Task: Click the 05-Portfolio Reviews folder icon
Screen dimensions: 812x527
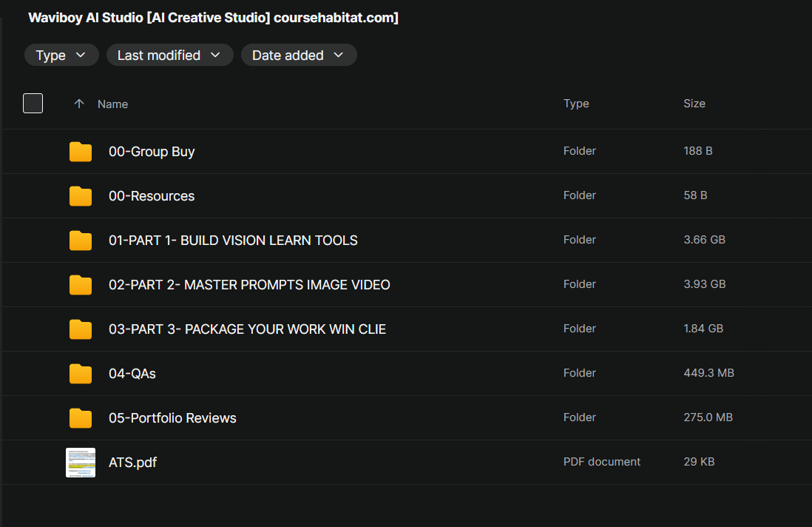Action: click(81, 418)
